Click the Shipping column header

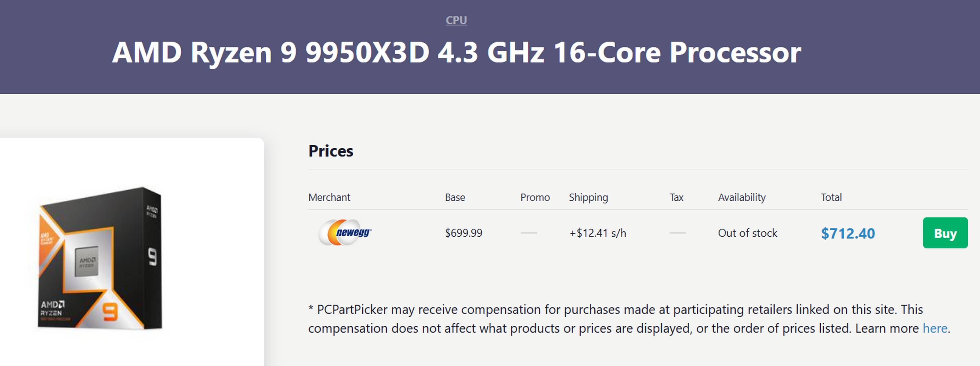[x=588, y=198]
